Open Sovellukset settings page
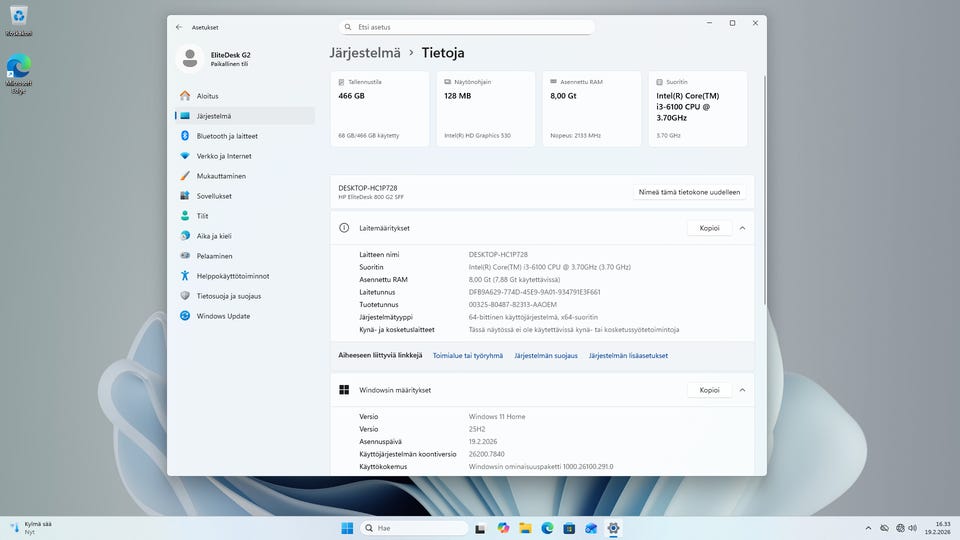Image resolution: width=960 pixels, height=540 pixels. click(214, 196)
